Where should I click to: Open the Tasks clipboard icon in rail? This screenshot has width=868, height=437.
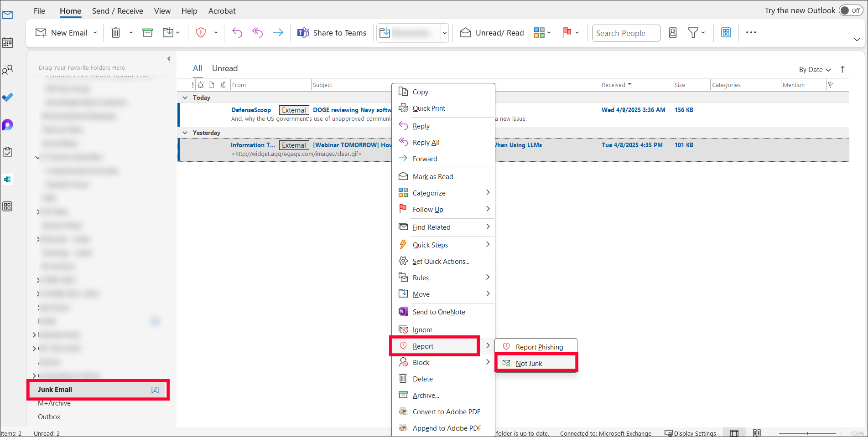tap(7, 152)
